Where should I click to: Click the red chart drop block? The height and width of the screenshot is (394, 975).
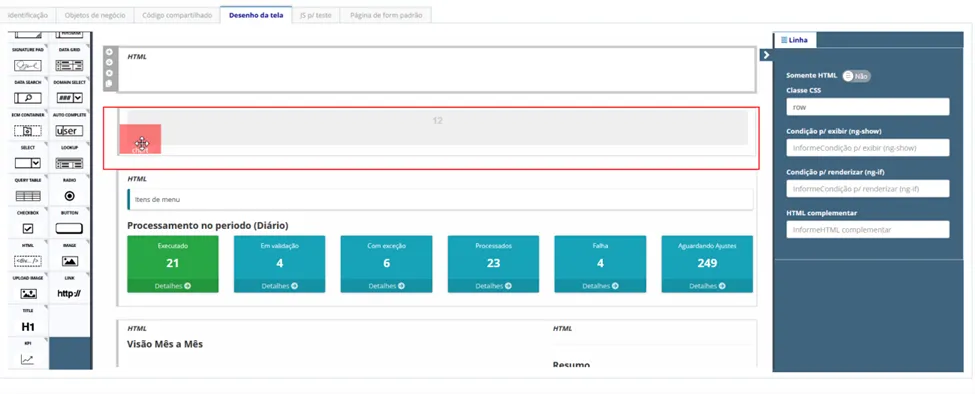pos(141,139)
